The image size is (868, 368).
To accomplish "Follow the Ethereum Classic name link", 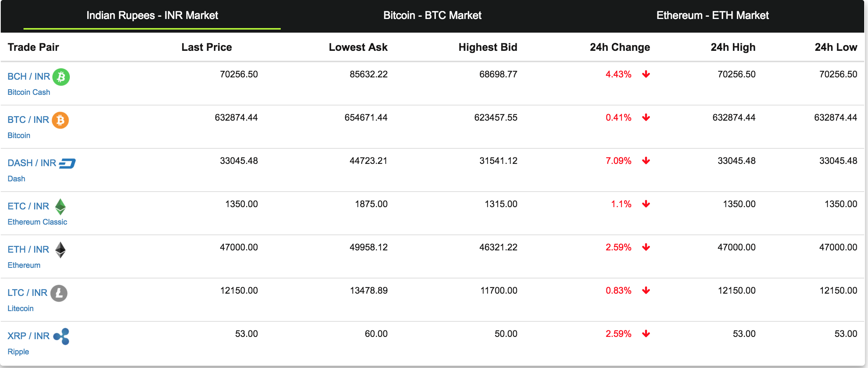I will [37, 222].
